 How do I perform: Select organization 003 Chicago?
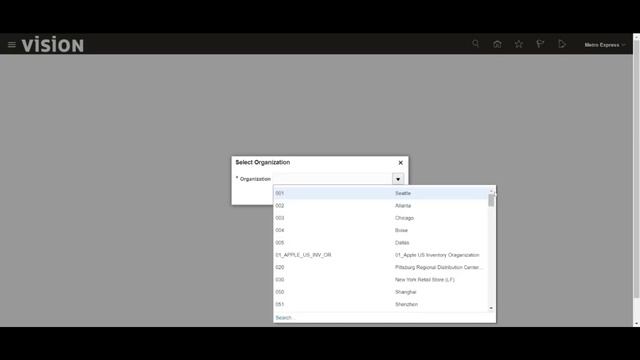coord(381,218)
